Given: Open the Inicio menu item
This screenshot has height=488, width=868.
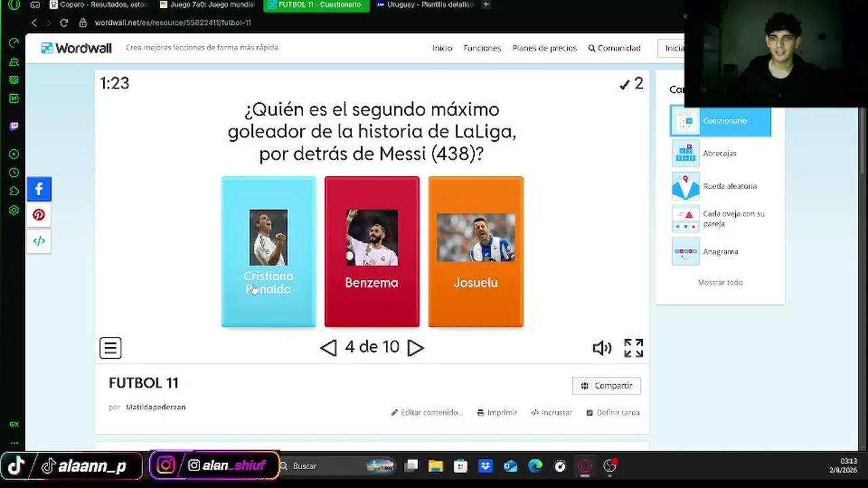Looking at the screenshot, I should click(442, 48).
